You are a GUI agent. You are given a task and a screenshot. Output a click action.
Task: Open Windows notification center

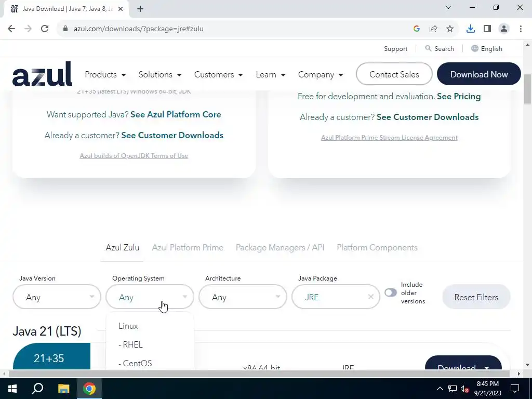(x=515, y=389)
